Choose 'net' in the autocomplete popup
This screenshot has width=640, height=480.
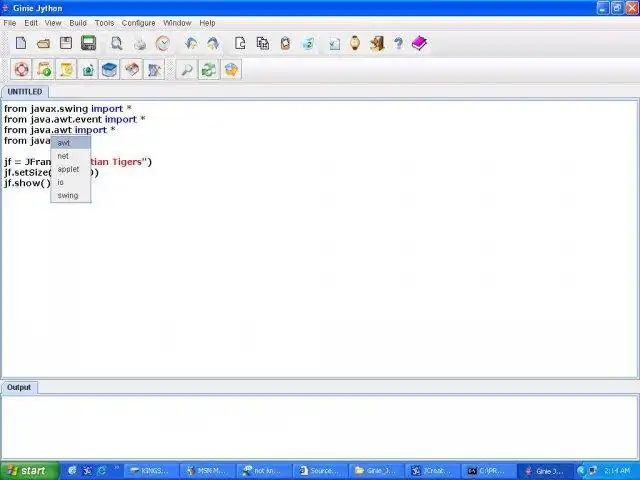coord(71,156)
